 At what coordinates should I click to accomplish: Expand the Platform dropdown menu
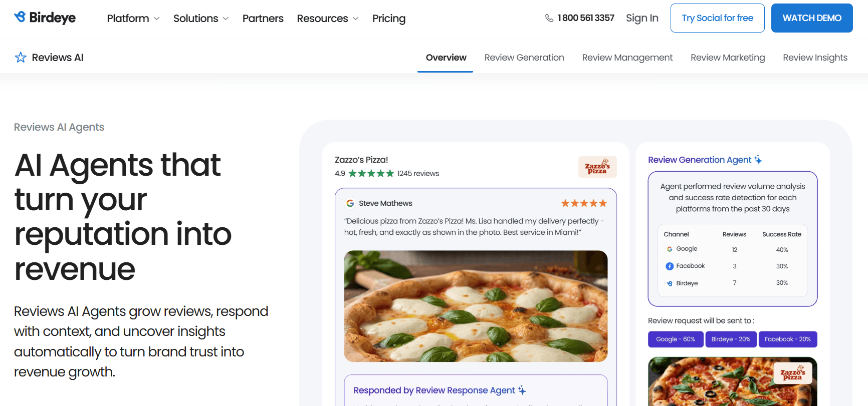(x=133, y=18)
